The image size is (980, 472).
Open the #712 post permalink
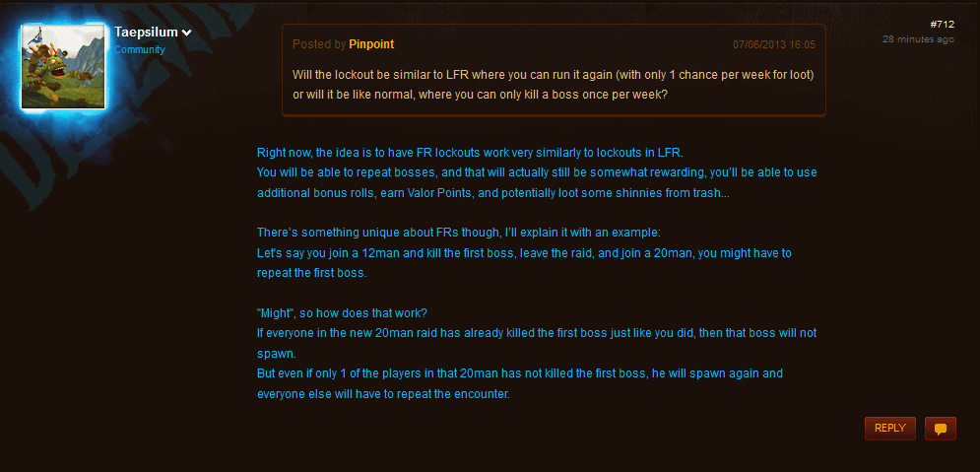(943, 24)
